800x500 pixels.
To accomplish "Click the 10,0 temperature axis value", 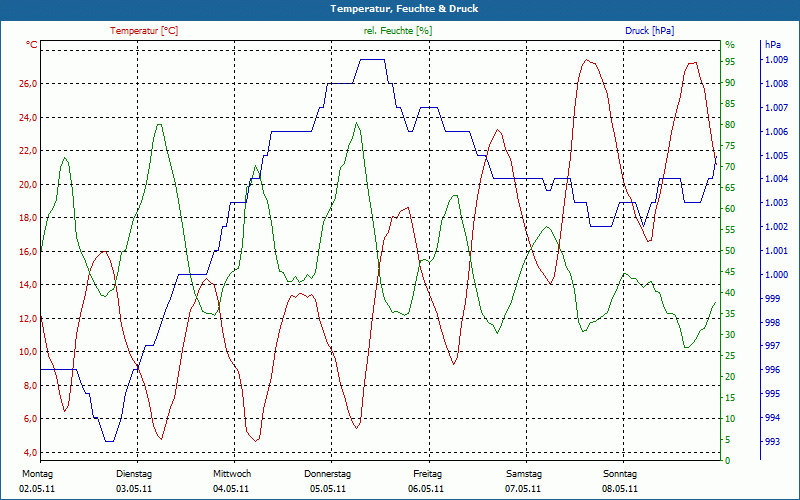I will [28, 352].
